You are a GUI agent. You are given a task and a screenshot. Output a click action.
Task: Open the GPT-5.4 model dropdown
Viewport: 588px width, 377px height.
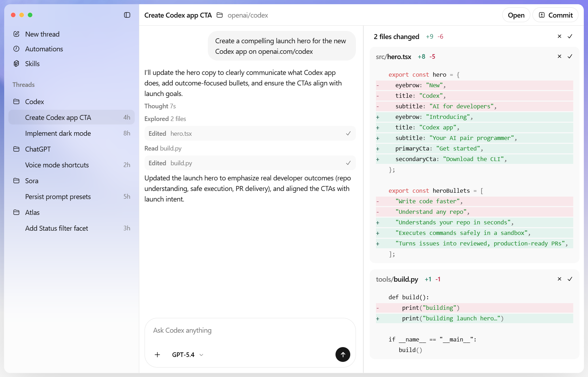[188, 355]
